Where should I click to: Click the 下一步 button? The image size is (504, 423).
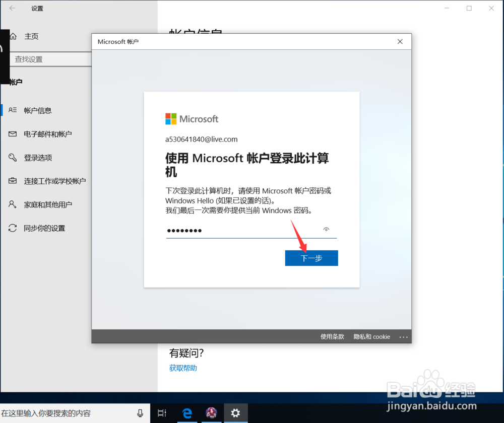tap(311, 258)
